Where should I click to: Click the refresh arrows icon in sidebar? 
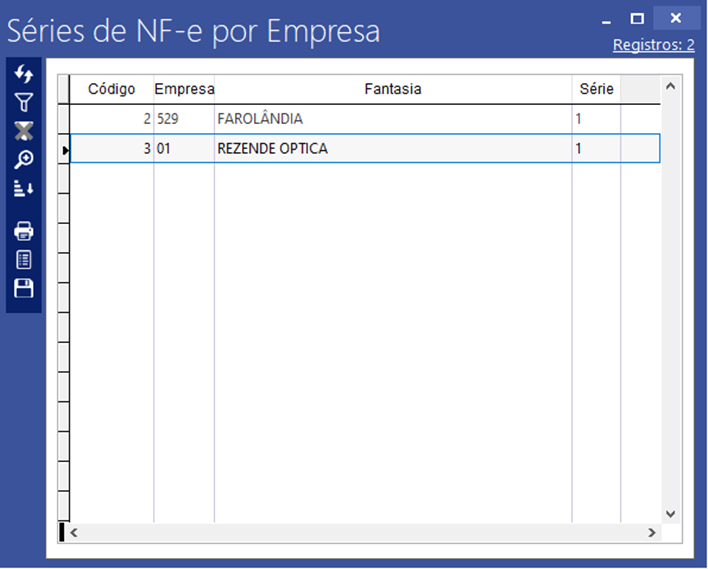[24, 74]
